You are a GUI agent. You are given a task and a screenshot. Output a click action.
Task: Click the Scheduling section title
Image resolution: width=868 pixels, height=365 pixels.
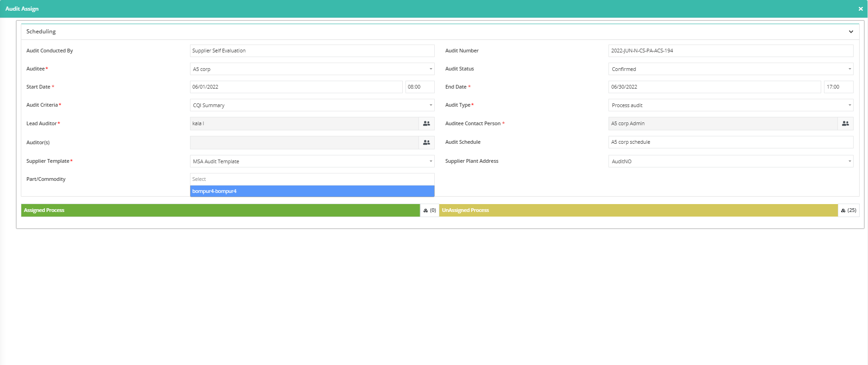coord(41,32)
